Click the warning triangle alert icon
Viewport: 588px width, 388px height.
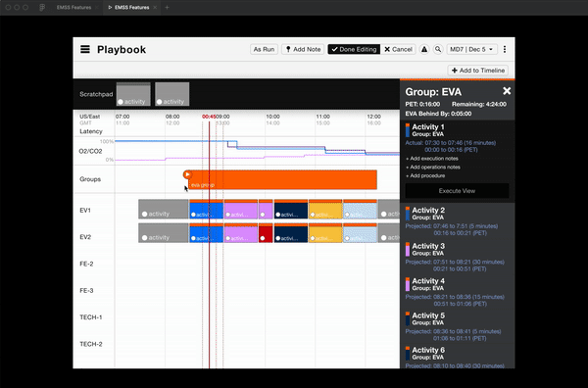(x=424, y=49)
